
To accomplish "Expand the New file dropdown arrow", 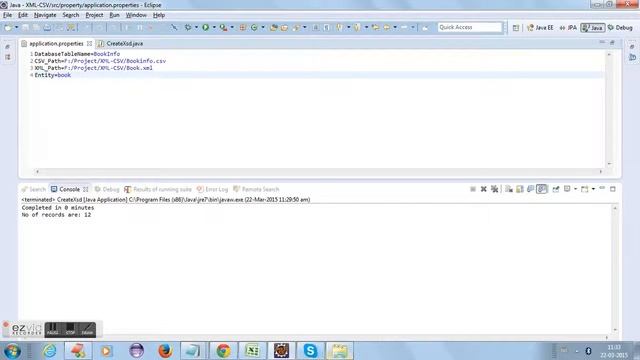I will [16, 27].
